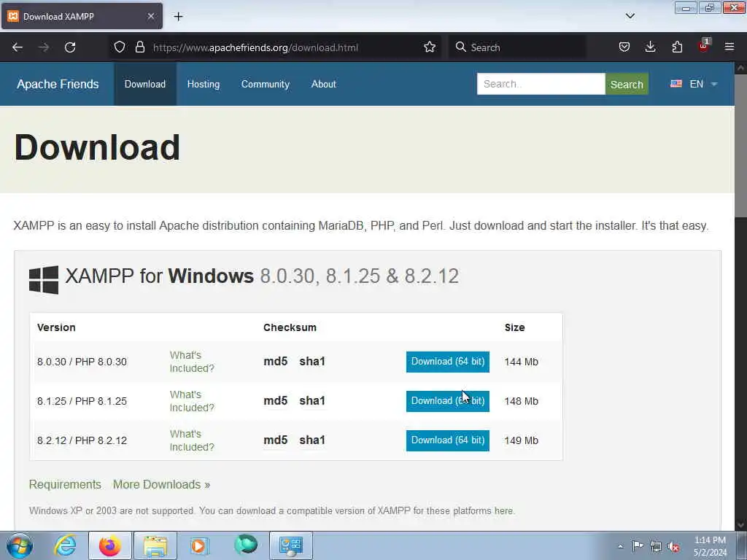Open the shield tracking protection icon
The height and width of the screenshot is (560, 747).
[120, 47]
